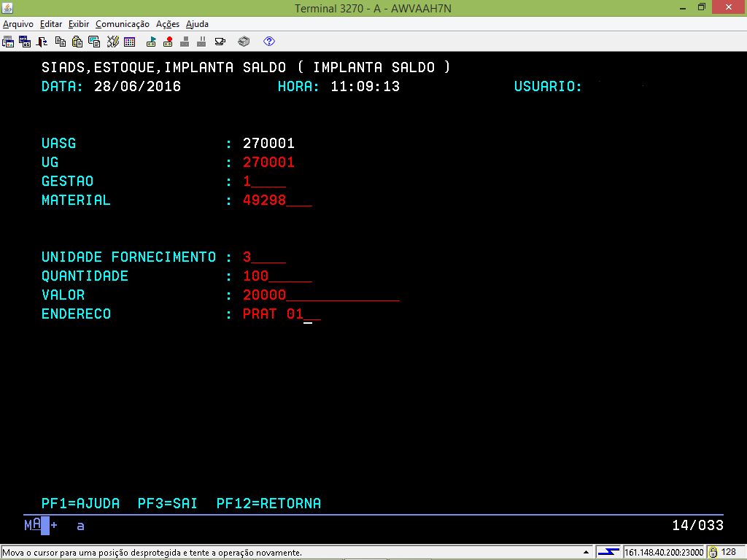This screenshot has height=560, width=747.
Task: Open the Exibir menu
Action: (79, 24)
